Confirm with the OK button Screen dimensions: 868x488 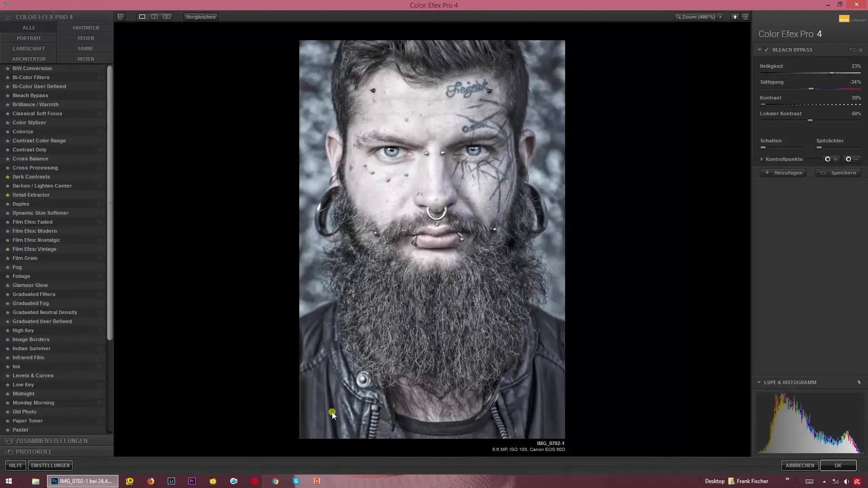pos(838,465)
